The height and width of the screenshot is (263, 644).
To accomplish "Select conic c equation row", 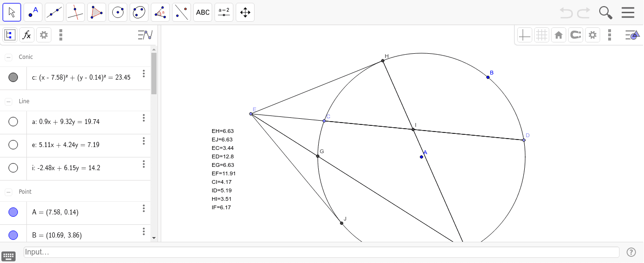I will click(x=75, y=78).
